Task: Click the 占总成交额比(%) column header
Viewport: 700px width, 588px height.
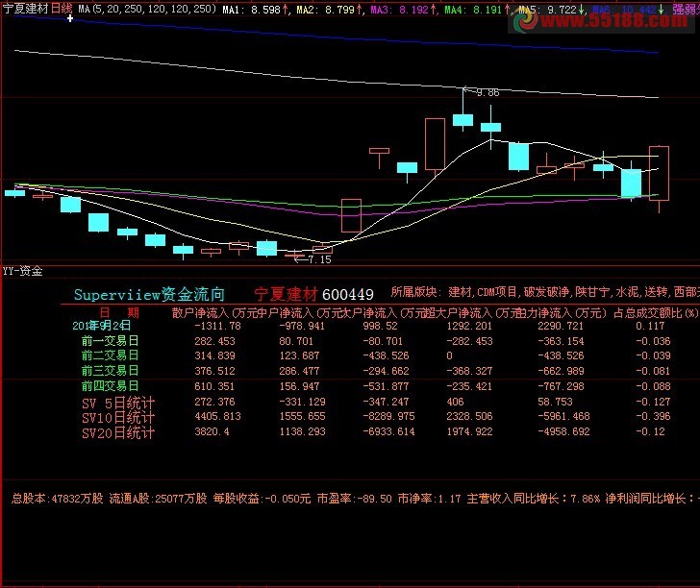Action: coord(656,313)
